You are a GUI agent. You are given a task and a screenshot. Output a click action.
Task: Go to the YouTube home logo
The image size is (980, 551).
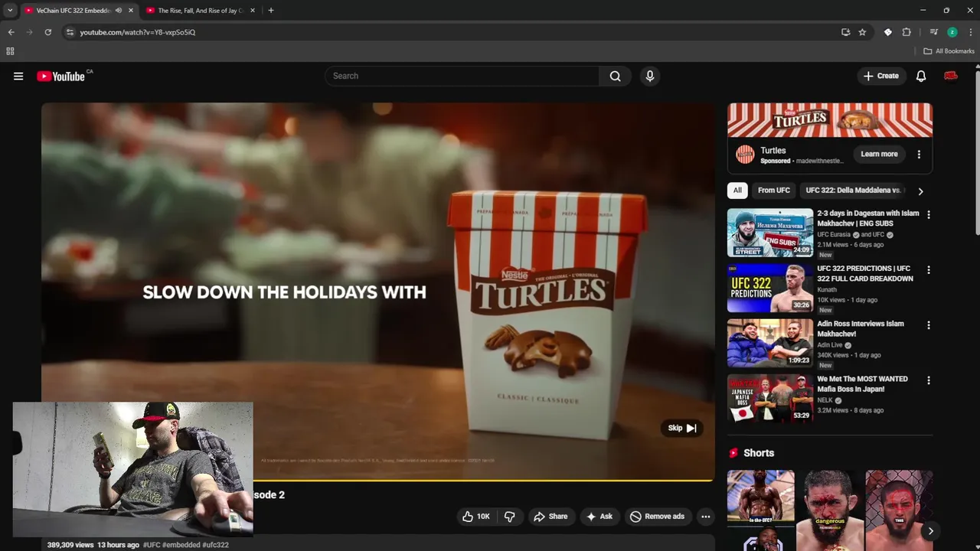60,76
